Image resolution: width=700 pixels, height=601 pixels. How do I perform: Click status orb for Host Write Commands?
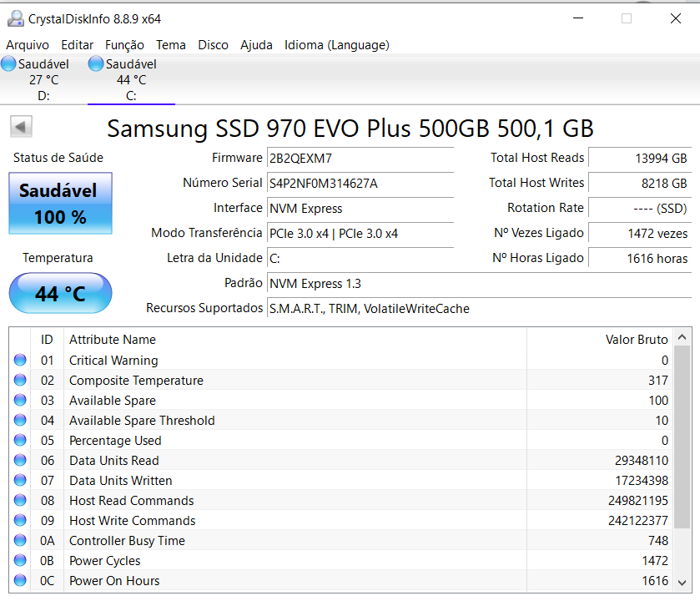(x=20, y=520)
